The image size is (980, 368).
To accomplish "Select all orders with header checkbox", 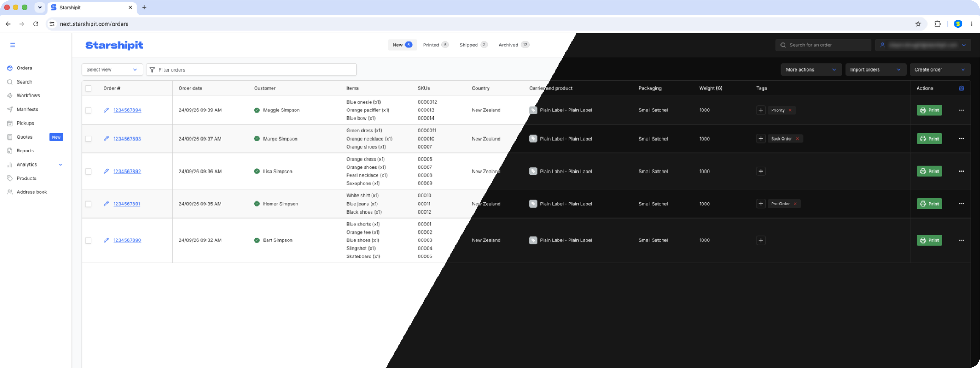I will click(88, 89).
